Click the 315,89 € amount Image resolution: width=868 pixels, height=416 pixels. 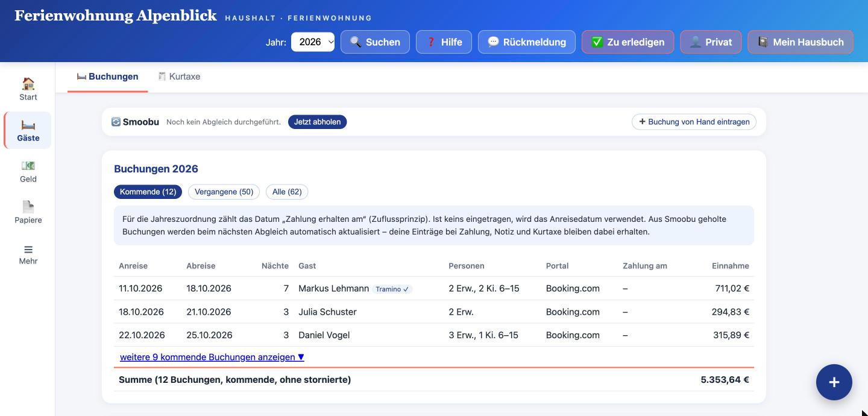(731, 335)
